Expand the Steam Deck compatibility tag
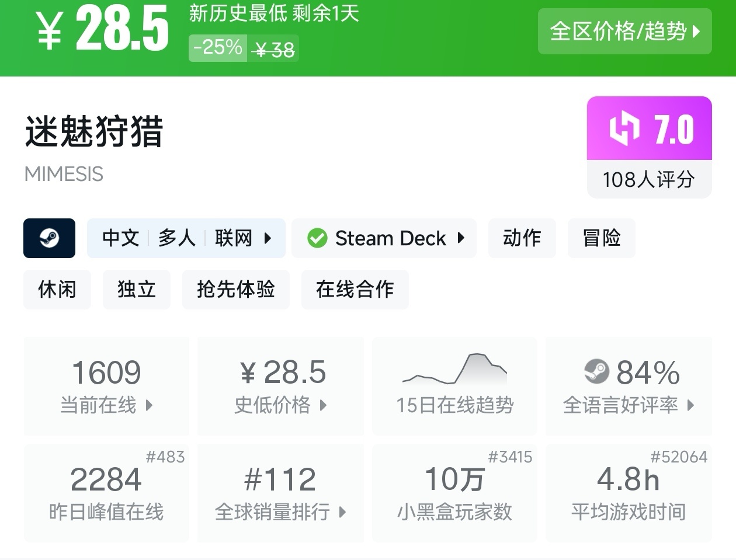Image resolution: width=736 pixels, height=560 pixels. [x=384, y=238]
